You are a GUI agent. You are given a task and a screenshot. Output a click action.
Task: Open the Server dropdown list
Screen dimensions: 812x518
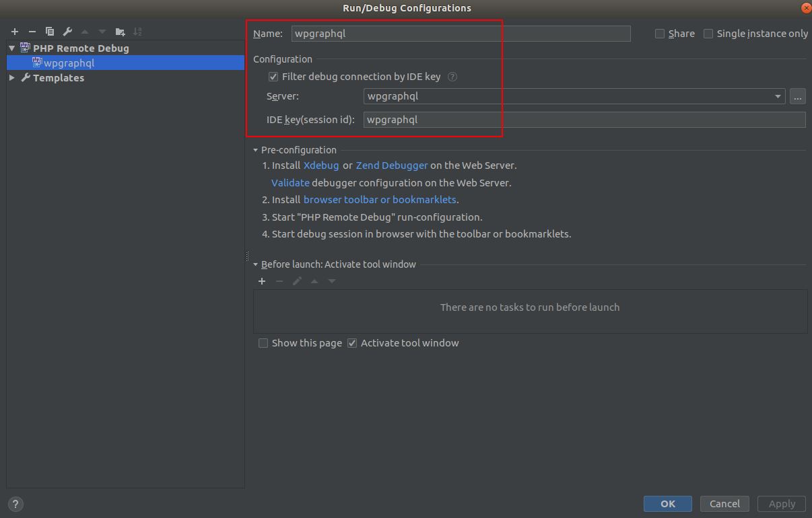tap(779, 96)
